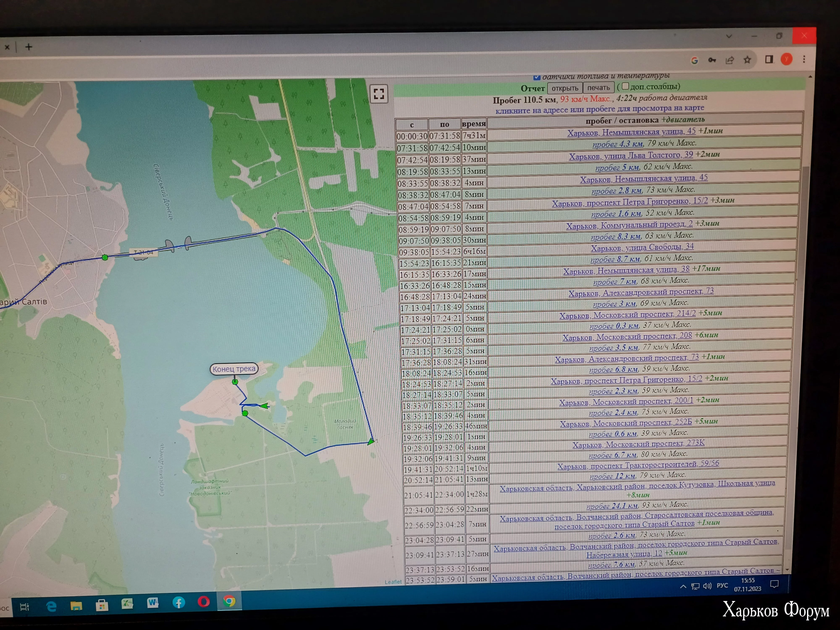
Task: Open the tab search chevron
Action: (x=729, y=37)
